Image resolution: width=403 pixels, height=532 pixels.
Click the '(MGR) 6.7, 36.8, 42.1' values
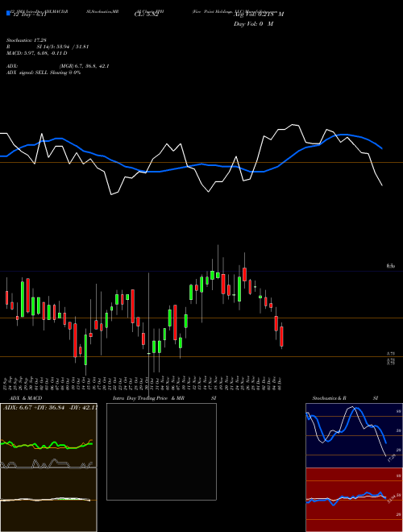84,66
